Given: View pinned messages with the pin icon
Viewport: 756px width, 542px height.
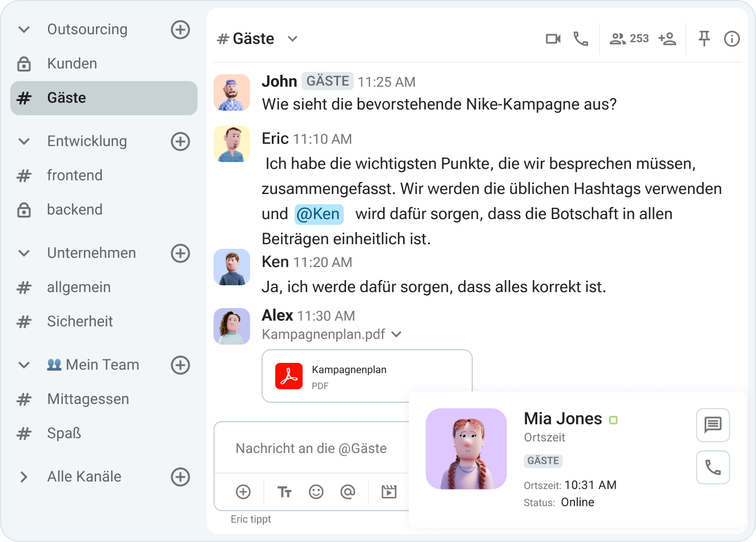Looking at the screenshot, I should point(704,38).
